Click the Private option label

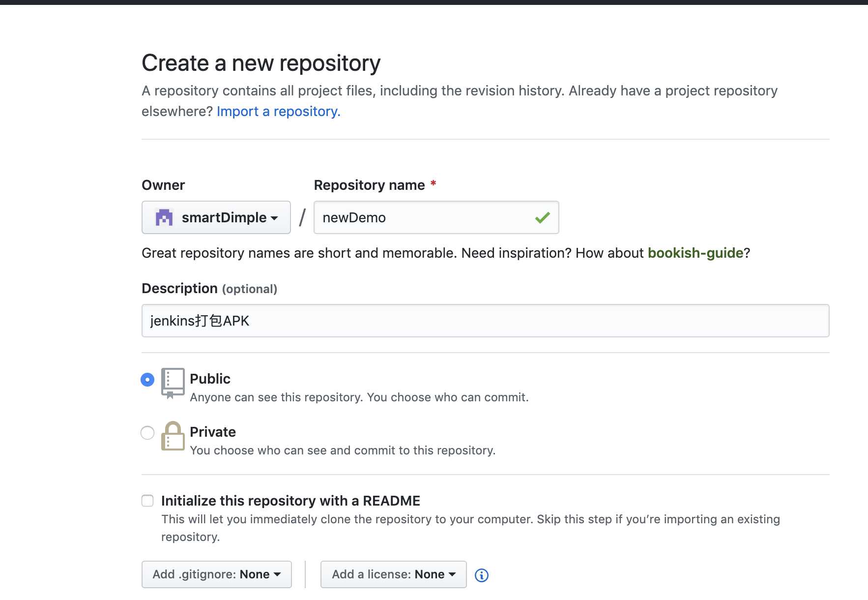point(213,432)
